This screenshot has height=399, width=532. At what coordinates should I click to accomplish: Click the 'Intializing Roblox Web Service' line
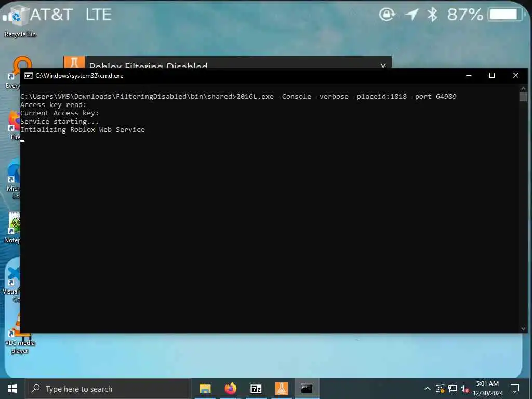coord(83,129)
